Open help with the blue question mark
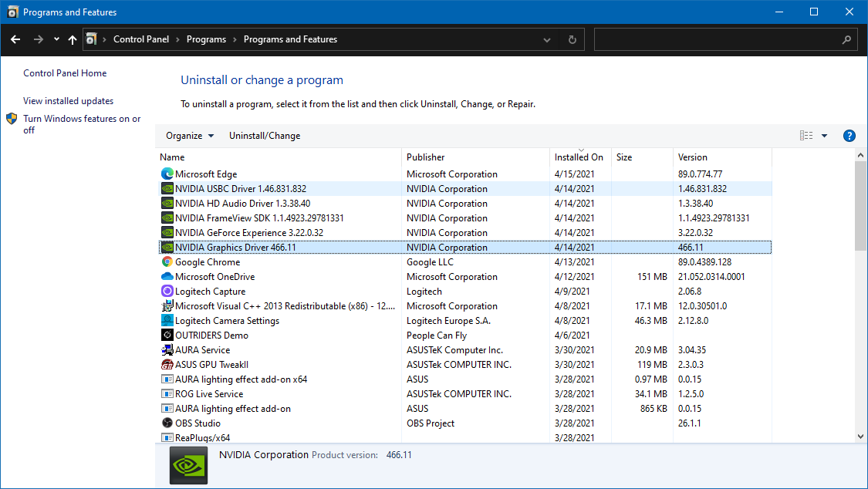The image size is (868, 489). [x=849, y=136]
